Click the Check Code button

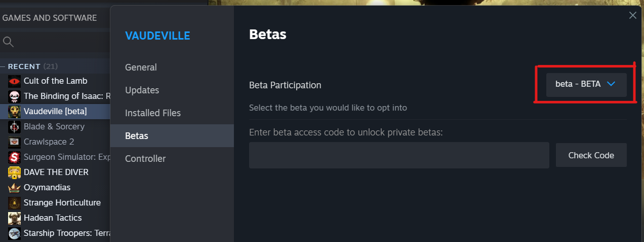pos(591,155)
